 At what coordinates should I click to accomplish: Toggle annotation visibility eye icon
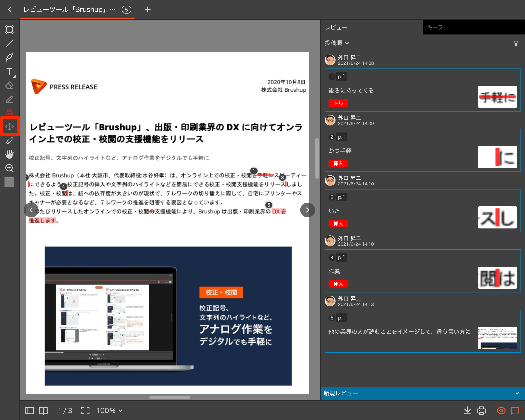[x=501, y=411]
